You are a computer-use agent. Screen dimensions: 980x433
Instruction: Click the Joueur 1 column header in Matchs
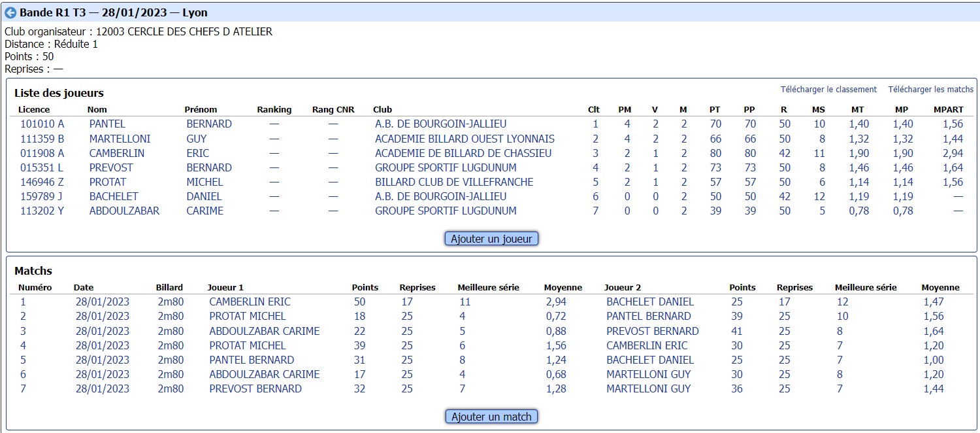pos(225,288)
